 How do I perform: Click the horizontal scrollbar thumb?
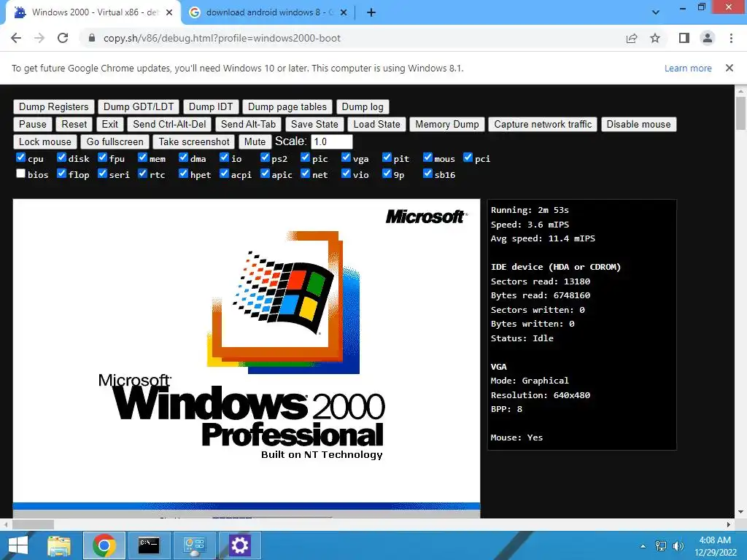(33, 525)
